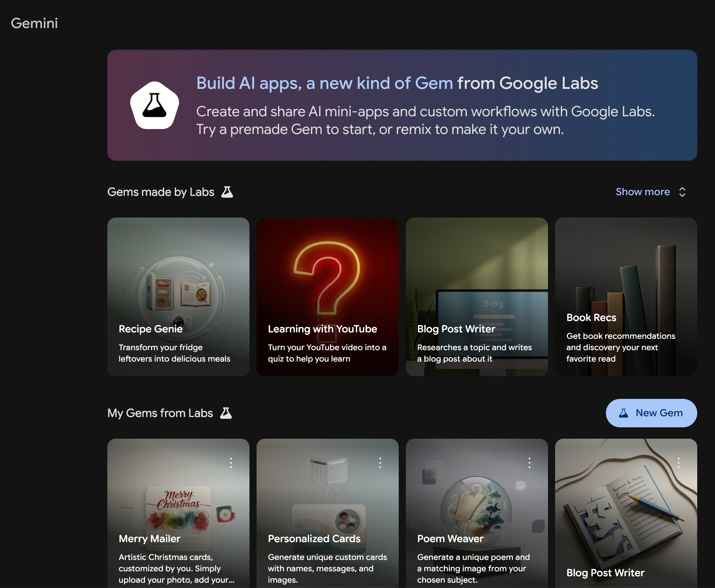
Task: Open my Merry Mailer gem
Action: coord(178,515)
